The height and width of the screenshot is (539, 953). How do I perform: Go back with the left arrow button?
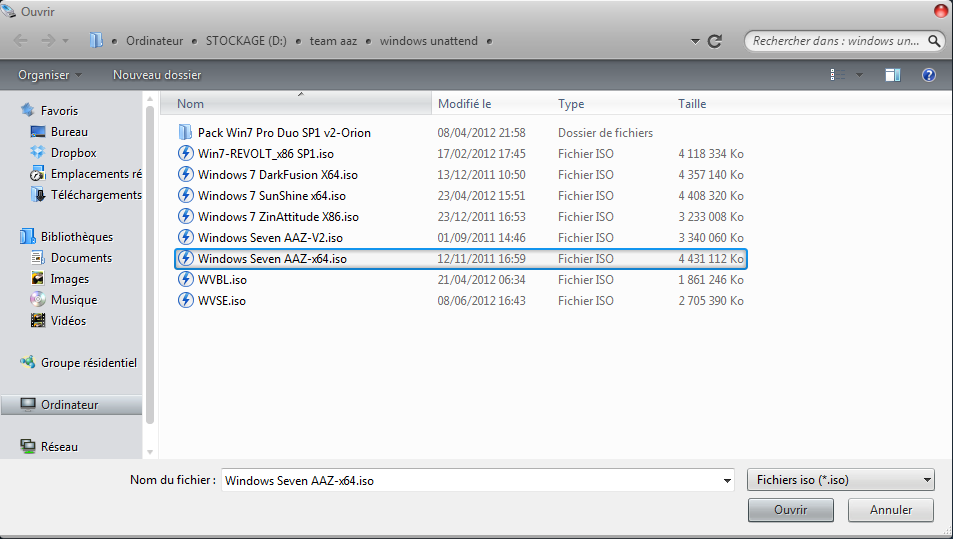pyautogui.click(x=21, y=41)
